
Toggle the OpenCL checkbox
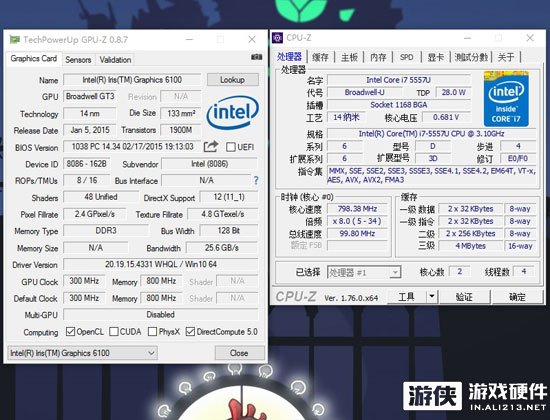click(70, 332)
